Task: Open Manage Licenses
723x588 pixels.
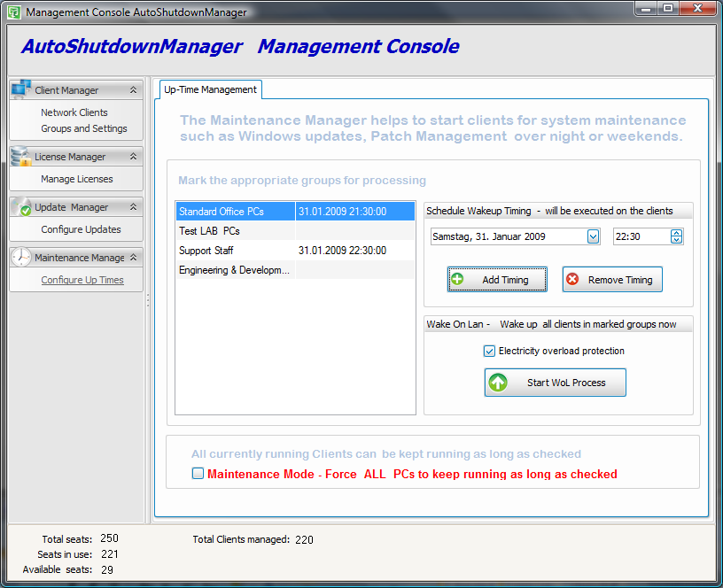Action: [76, 179]
